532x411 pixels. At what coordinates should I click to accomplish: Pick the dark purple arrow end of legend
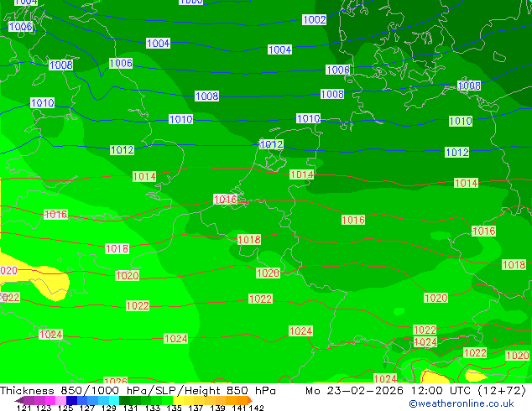[x=19, y=400]
